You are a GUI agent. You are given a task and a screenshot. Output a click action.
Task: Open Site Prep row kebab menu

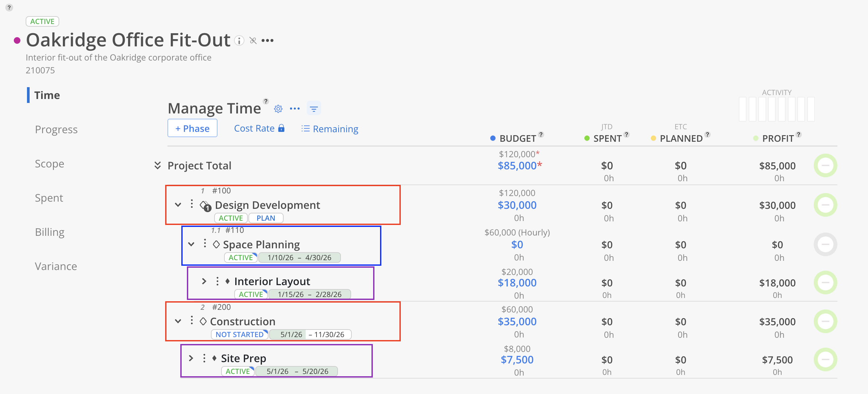pos(204,358)
